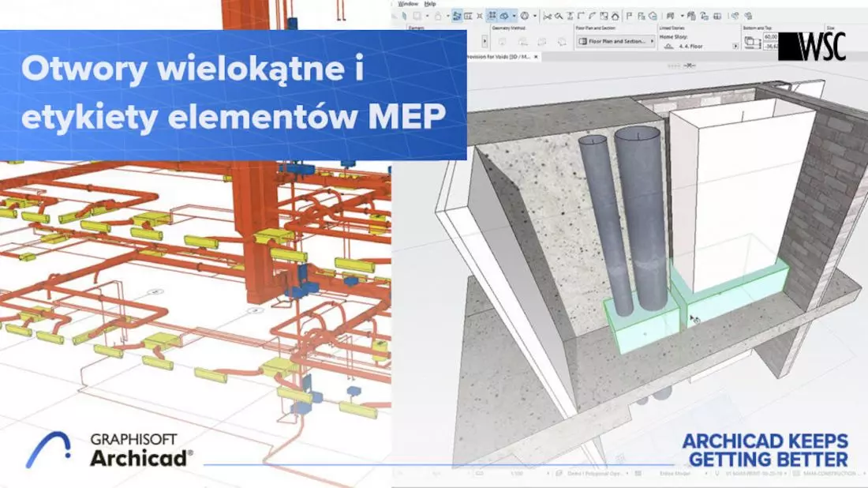Open the Home Story arrow selector
Screen dimensions: 868x488
(735, 47)
